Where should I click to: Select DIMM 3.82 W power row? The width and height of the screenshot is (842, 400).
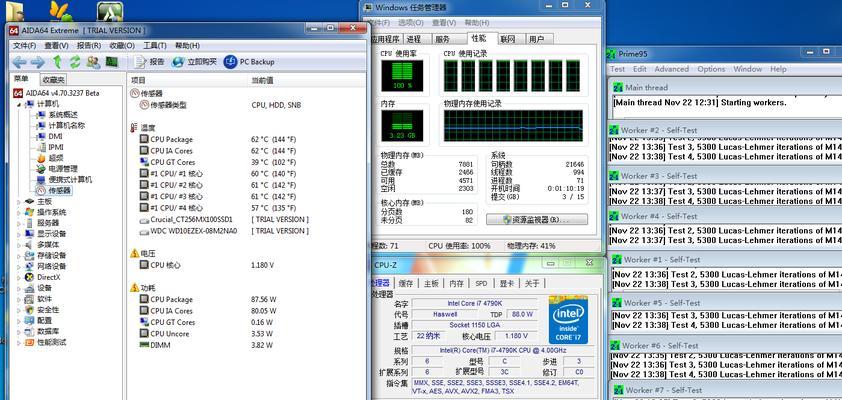click(247, 345)
